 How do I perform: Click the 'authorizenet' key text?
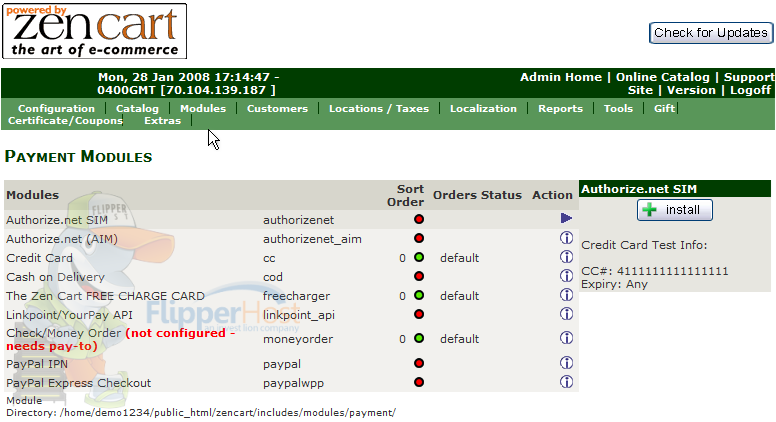(x=298, y=220)
